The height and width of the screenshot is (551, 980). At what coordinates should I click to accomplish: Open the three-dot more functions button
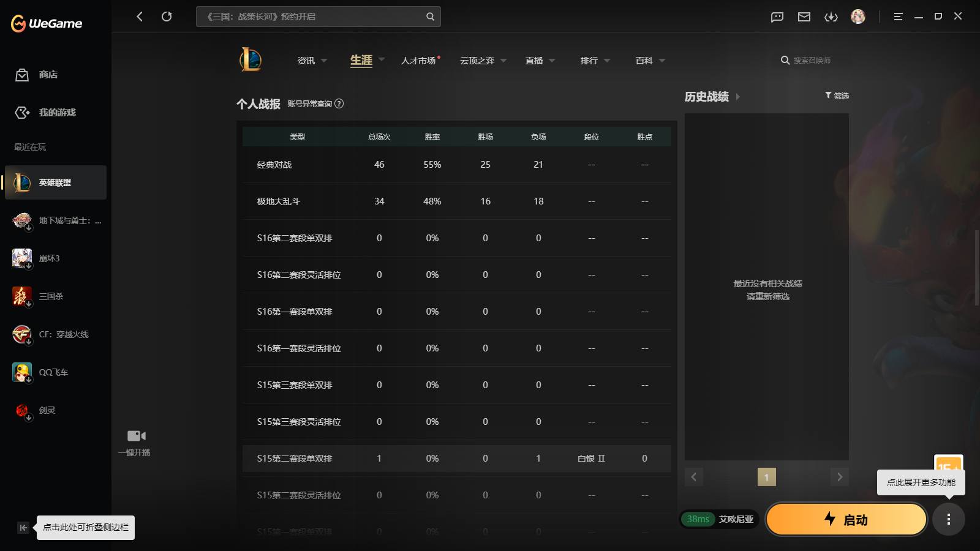[x=948, y=519]
